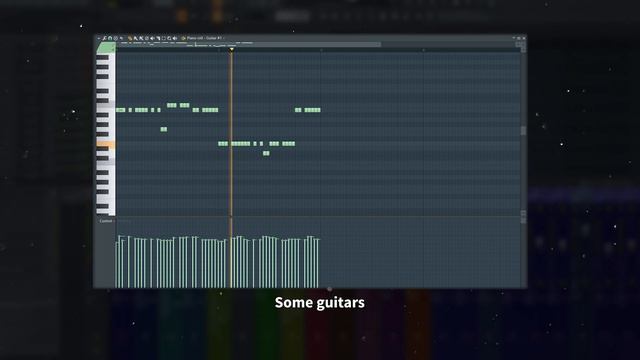Open the Stamp chord tool

pyautogui.click(x=116, y=38)
